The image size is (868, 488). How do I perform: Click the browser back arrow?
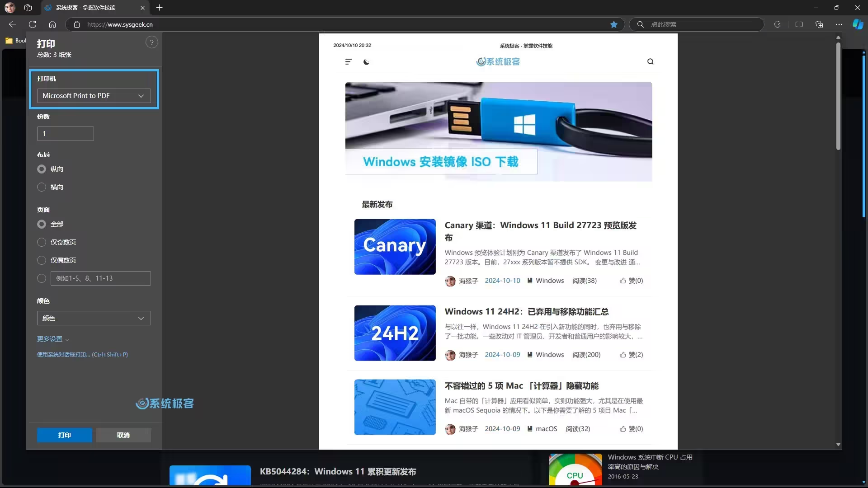[x=13, y=24]
